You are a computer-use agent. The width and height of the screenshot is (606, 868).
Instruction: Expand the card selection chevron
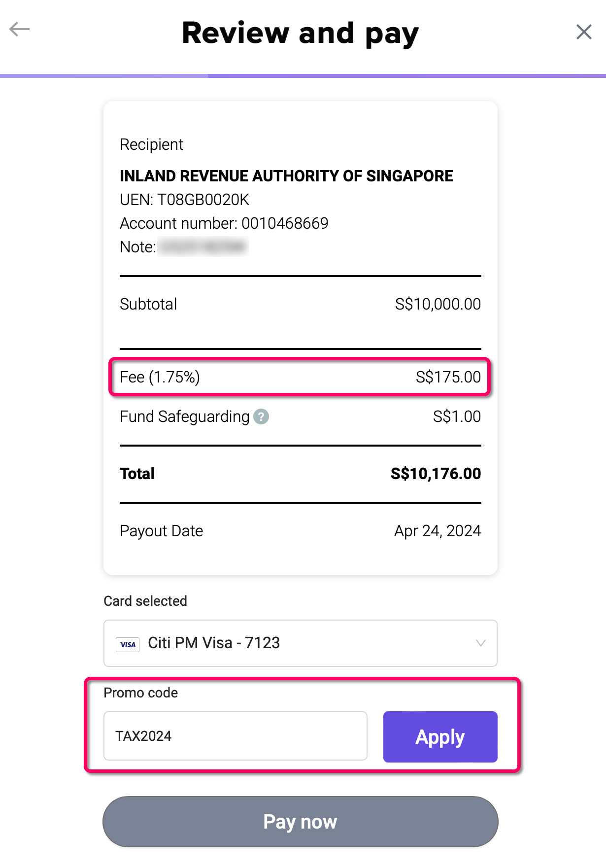pyautogui.click(x=480, y=643)
